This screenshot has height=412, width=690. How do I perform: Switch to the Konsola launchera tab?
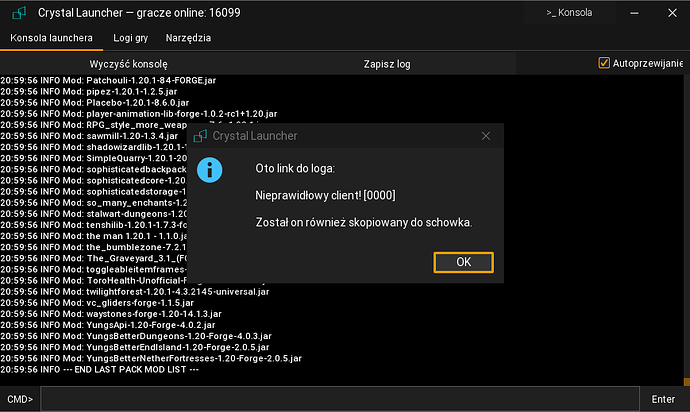point(51,38)
